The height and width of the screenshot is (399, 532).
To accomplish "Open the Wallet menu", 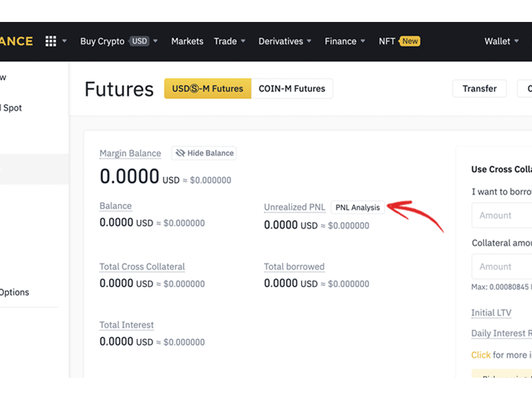I will click(x=497, y=41).
